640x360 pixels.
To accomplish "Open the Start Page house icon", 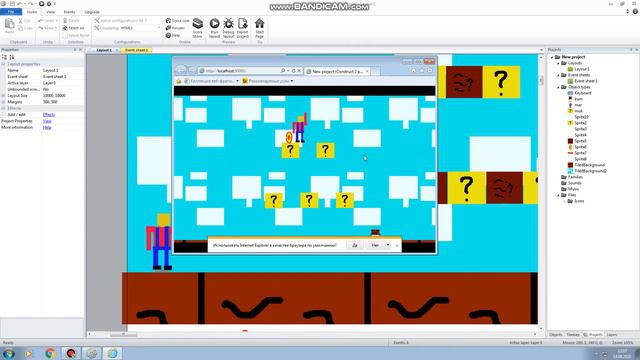I will [259, 24].
